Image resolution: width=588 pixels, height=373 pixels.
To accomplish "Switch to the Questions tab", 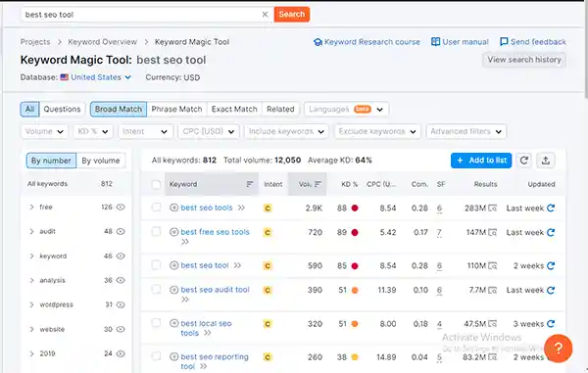I will click(63, 109).
